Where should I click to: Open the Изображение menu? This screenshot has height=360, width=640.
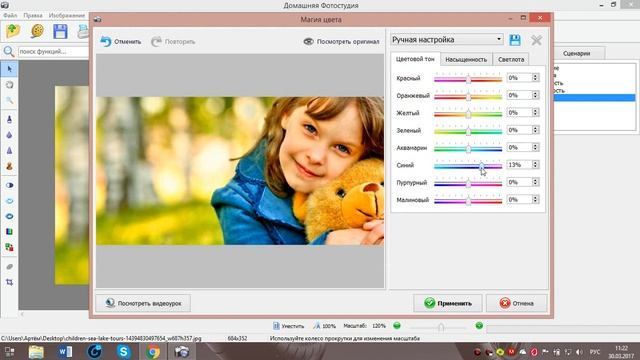67,16
